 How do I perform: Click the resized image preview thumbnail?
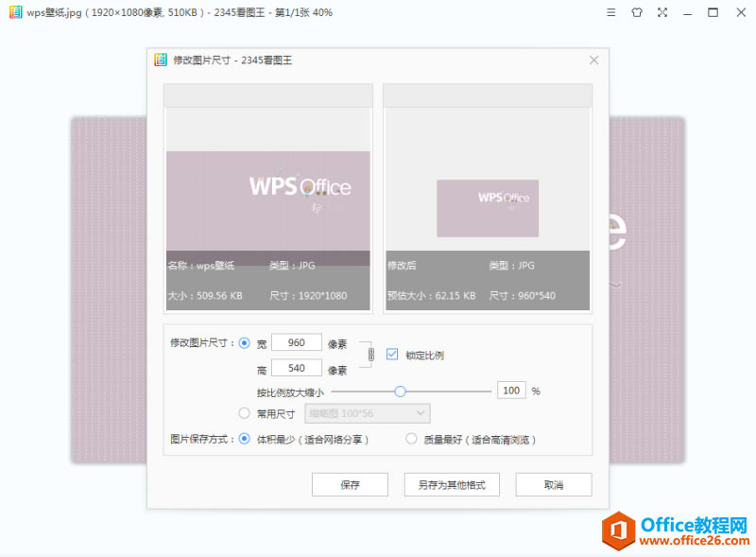(x=488, y=208)
